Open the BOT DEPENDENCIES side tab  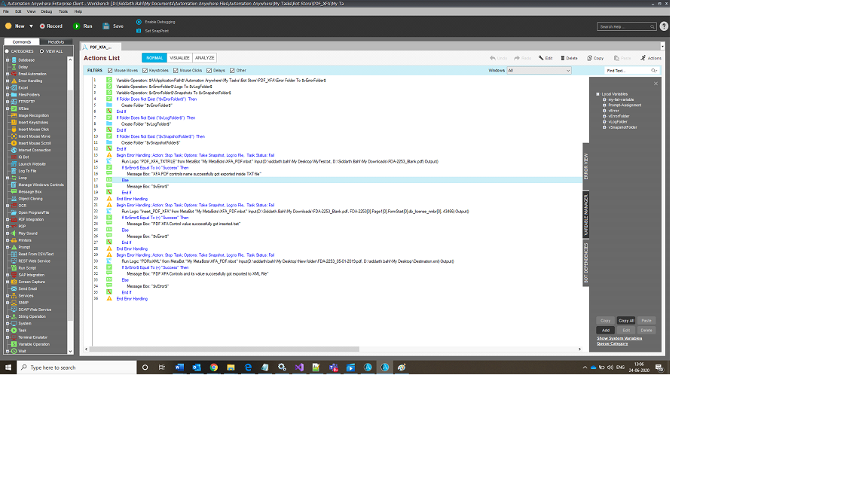[585, 264]
